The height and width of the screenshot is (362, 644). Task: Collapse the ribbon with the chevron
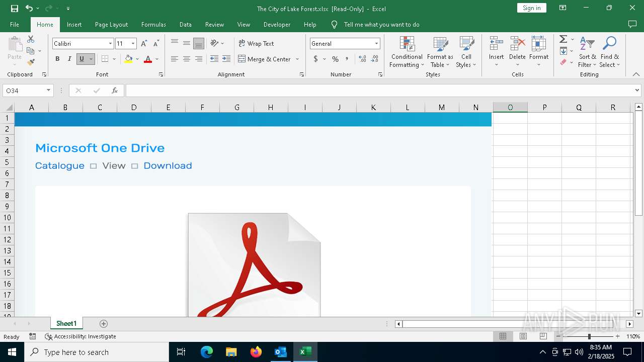pos(636,74)
